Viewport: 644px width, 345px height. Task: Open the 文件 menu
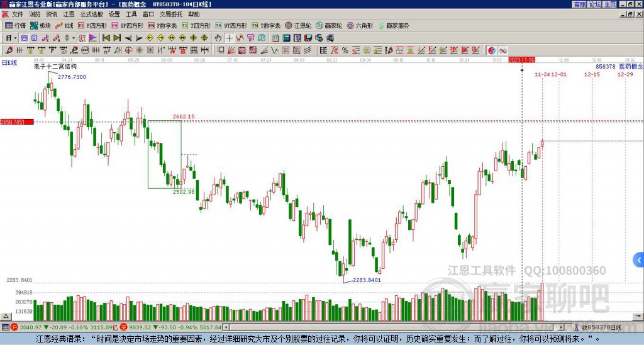18,14
